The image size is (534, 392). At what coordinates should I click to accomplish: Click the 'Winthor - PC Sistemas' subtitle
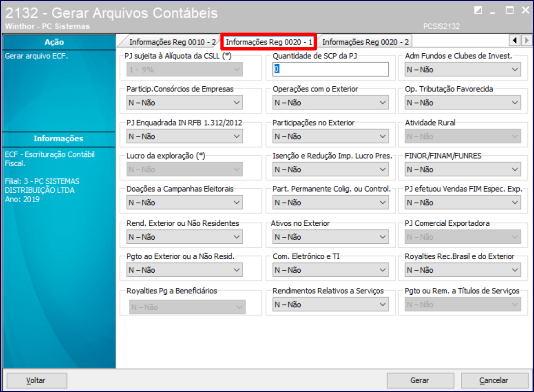[47, 26]
